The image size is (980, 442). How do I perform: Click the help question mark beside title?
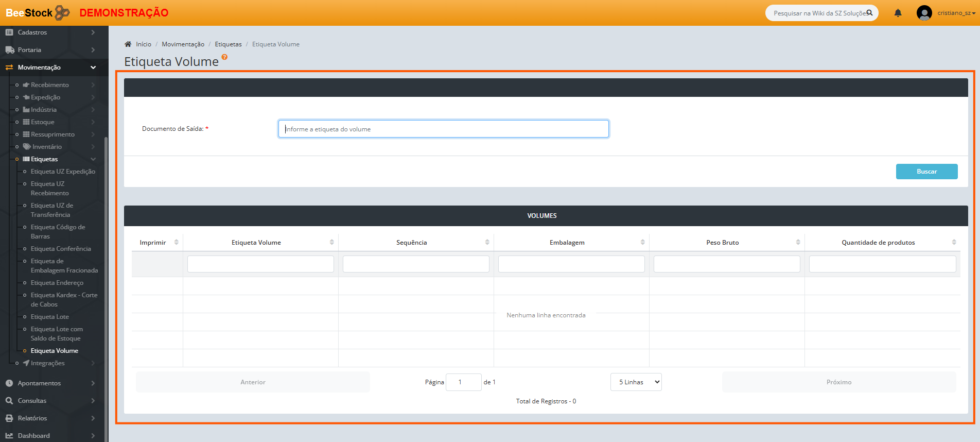point(224,57)
